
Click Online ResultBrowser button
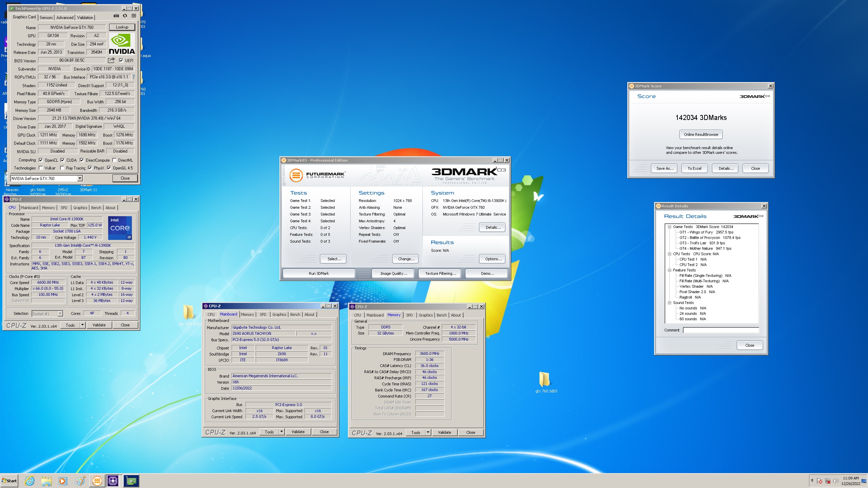coord(701,135)
